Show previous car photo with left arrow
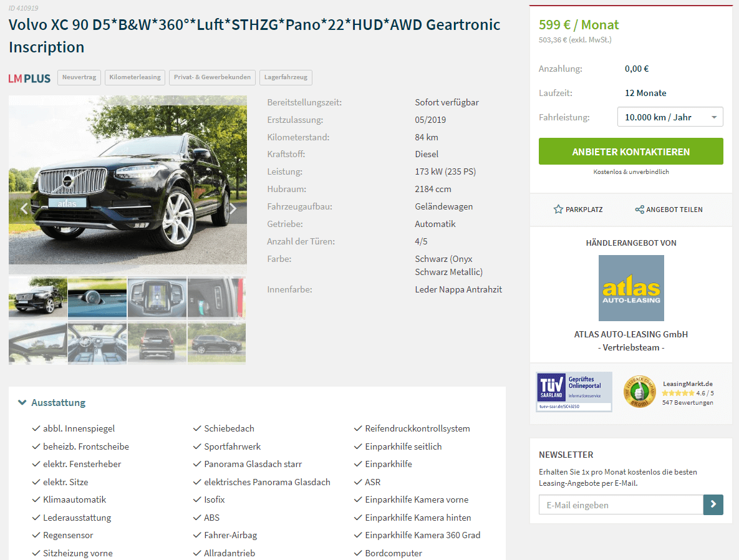The image size is (739, 560). click(x=24, y=208)
